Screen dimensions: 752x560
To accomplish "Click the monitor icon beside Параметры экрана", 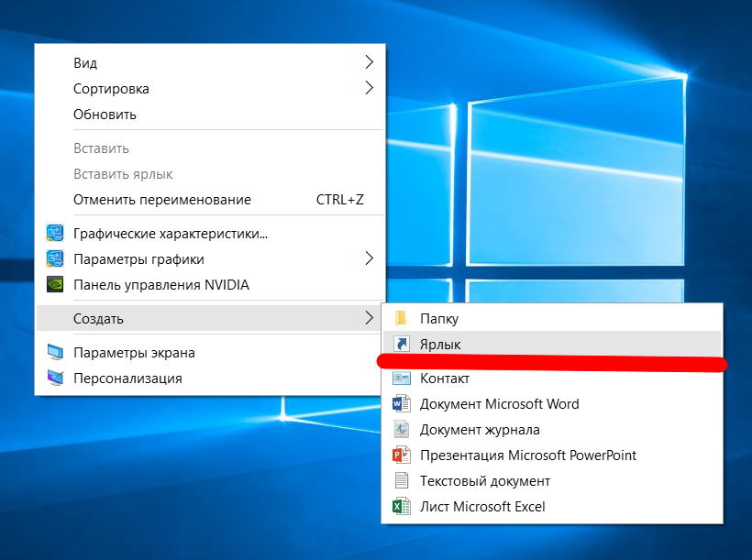I will click(55, 352).
